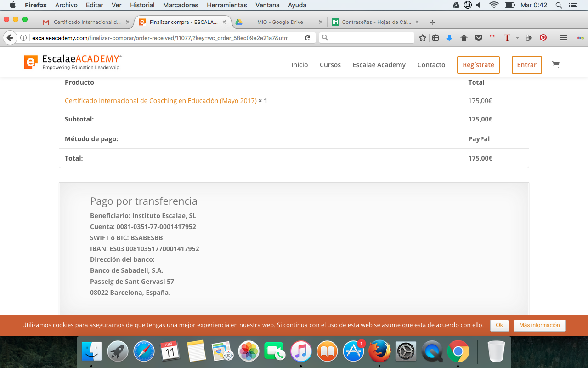Open the Firefox hamburger menu
This screenshot has height=368, width=588.
(564, 38)
